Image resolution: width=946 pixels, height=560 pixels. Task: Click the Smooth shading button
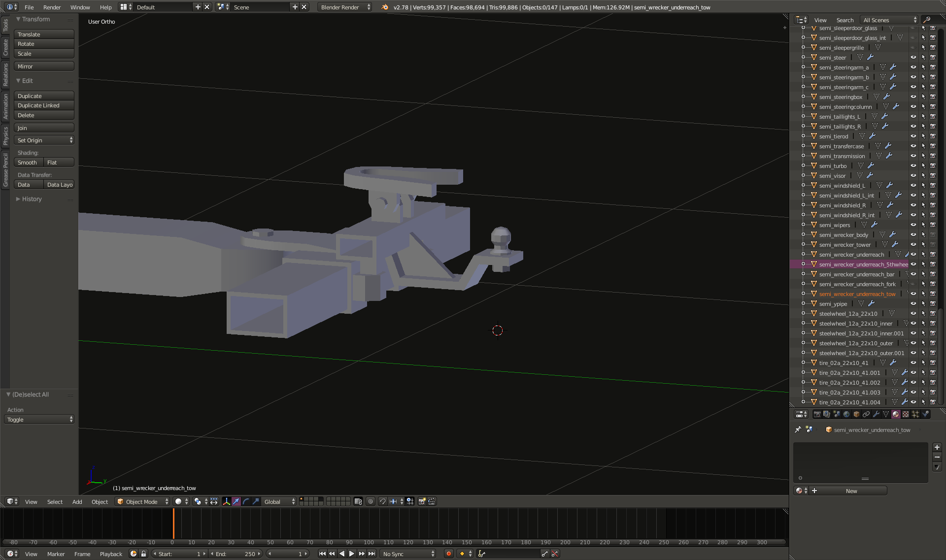point(29,162)
